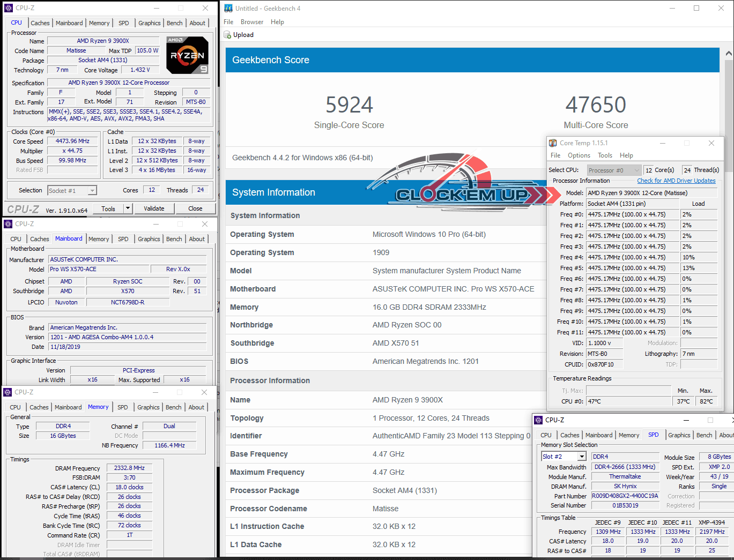This screenshot has width=734, height=560.
Task: Click the CPU-Z icon in the SPD window title
Action: [x=538, y=420]
